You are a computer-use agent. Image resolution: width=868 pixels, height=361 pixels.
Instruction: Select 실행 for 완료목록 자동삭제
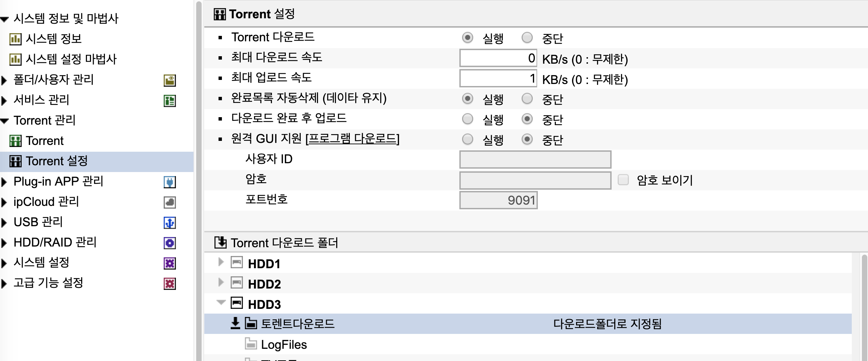pos(467,99)
